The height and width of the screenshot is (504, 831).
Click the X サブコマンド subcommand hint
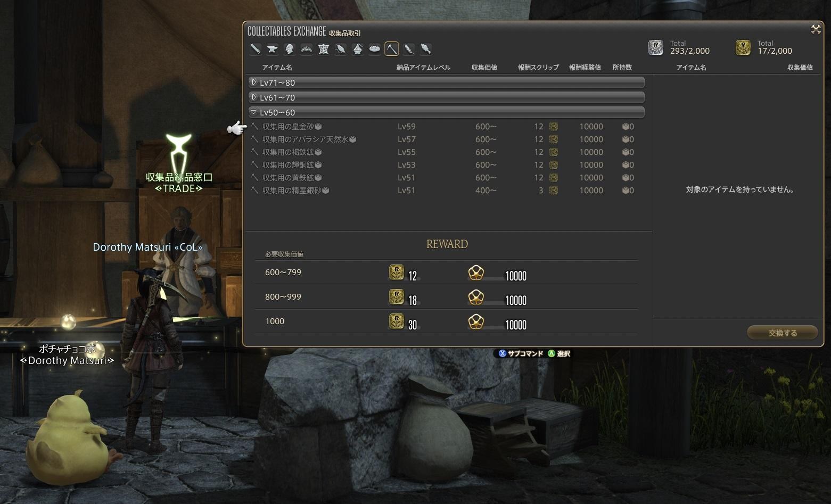coord(521,353)
